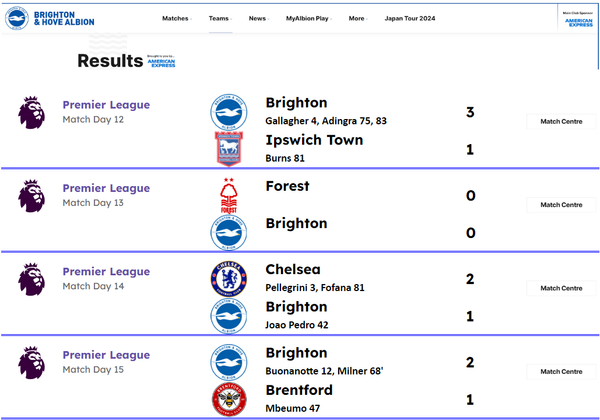Open the MyAlbion Play menu
Screen dimensions: 600x420
click(308, 18)
